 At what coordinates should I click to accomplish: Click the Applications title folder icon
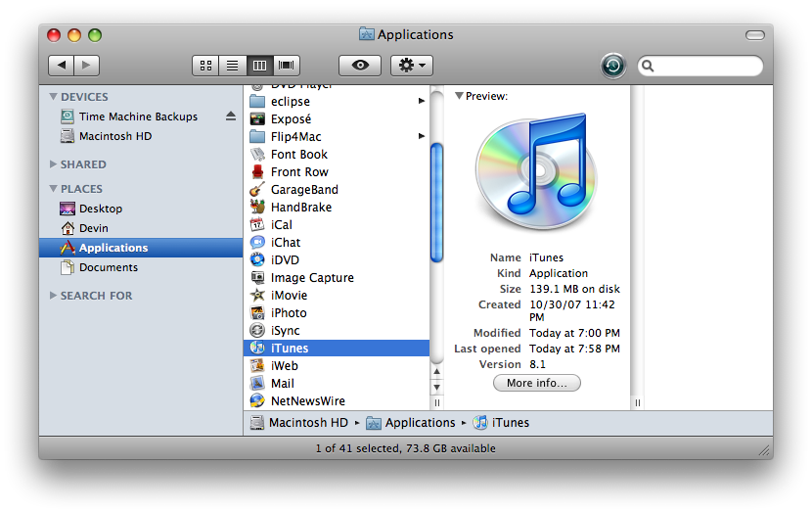367,34
